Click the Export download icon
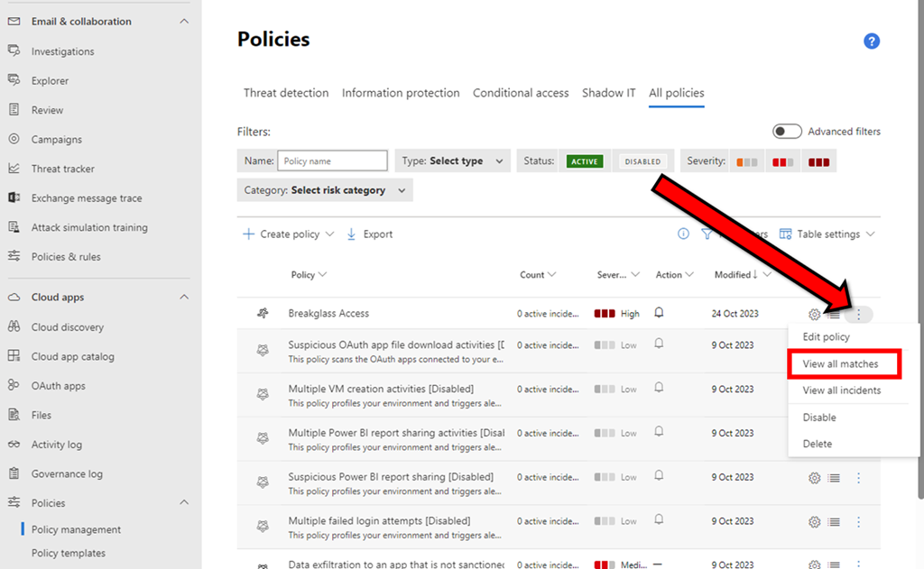Viewport: 924px width, 569px height. coord(352,234)
